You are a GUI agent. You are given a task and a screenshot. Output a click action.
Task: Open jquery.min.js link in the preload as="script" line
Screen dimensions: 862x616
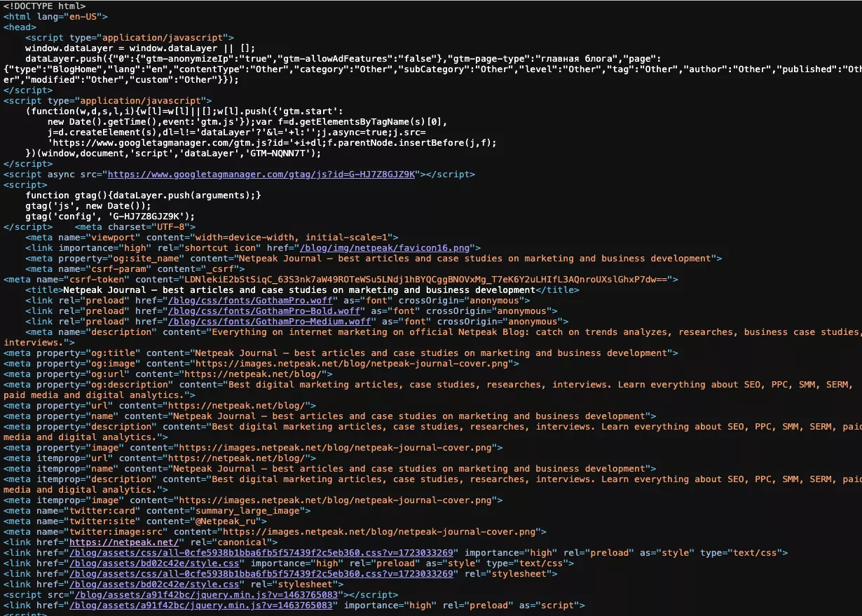click(x=202, y=605)
